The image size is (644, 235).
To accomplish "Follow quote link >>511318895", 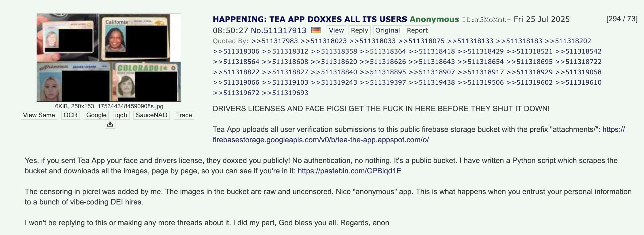I will point(383,72).
